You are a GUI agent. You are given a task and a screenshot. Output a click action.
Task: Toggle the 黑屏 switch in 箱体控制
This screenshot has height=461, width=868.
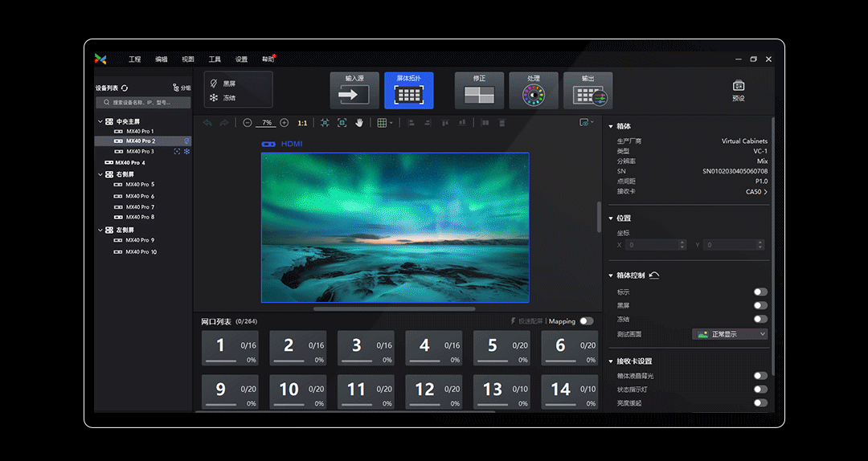click(x=759, y=305)
